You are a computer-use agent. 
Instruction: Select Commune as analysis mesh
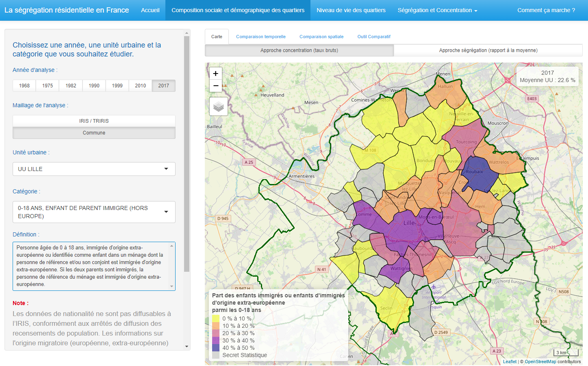[94, 133]
